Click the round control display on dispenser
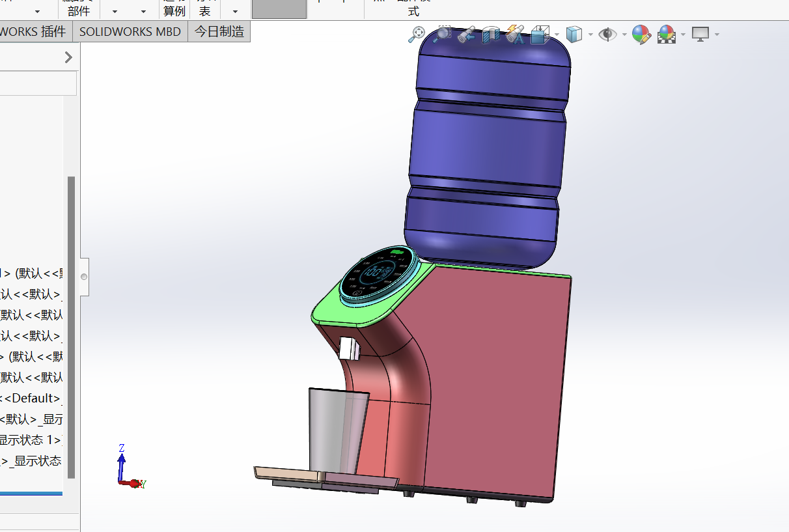 [x=379, y=275]
